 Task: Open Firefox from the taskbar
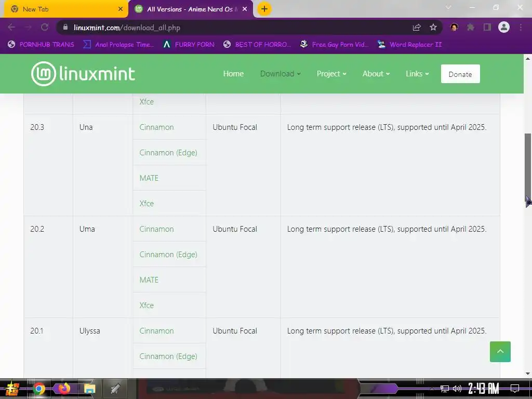click(x=64, y=388)
